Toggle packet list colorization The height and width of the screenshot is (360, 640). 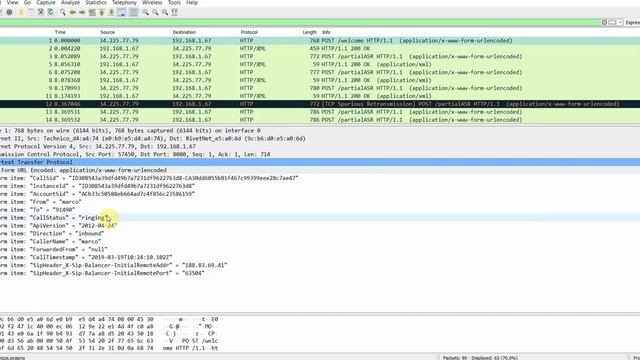pyautogui.click(x=133, y=12)
